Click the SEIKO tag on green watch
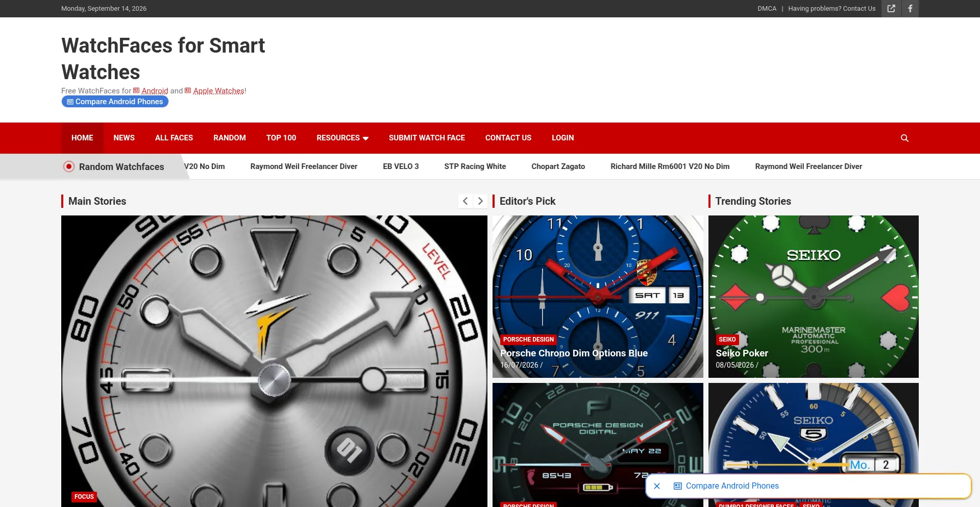 [727, 340]
